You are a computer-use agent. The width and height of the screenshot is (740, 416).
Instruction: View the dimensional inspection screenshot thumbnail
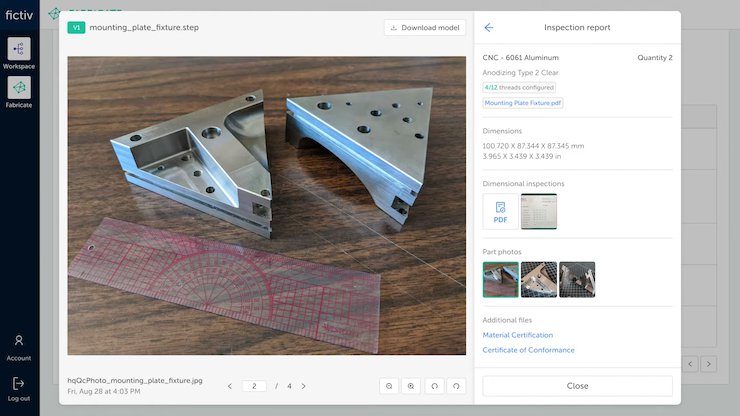click(539, 212)
